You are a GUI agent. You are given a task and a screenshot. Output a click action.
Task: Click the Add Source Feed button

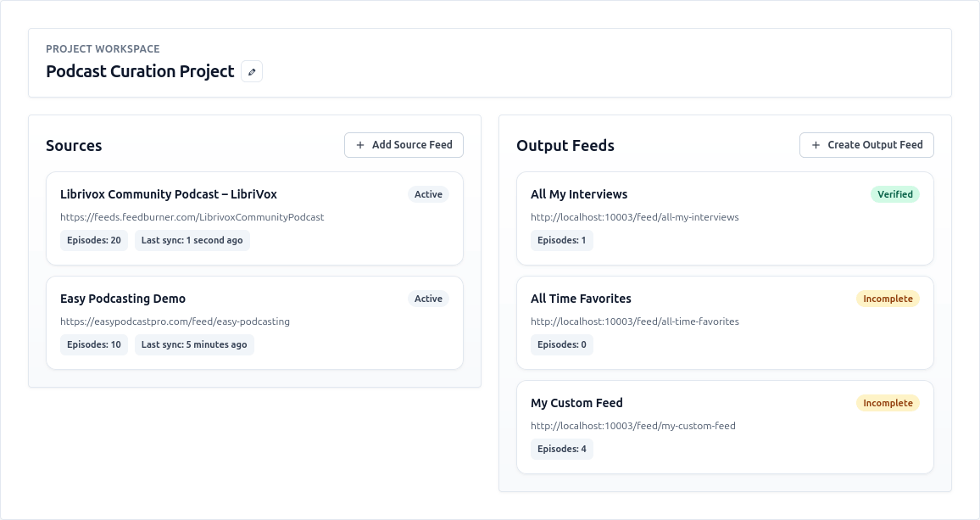[404, 145]
